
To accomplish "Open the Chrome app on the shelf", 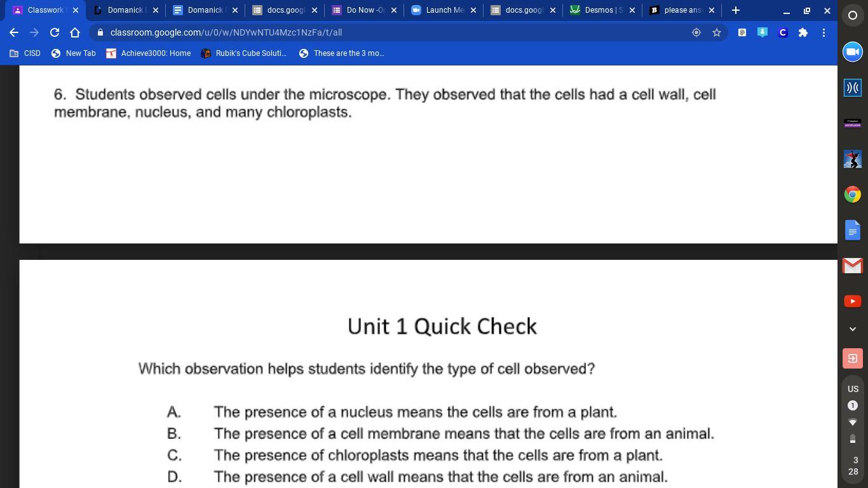I will [853, 194].
